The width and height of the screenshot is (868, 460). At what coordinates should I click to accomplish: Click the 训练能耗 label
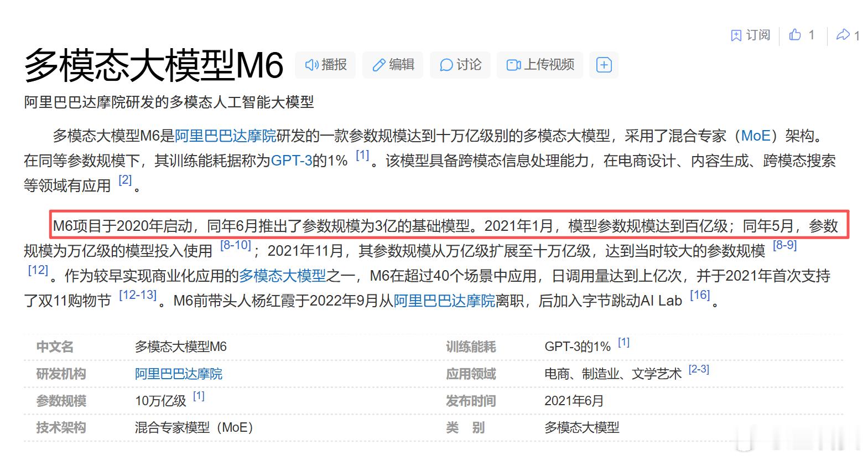click(471, 347)
